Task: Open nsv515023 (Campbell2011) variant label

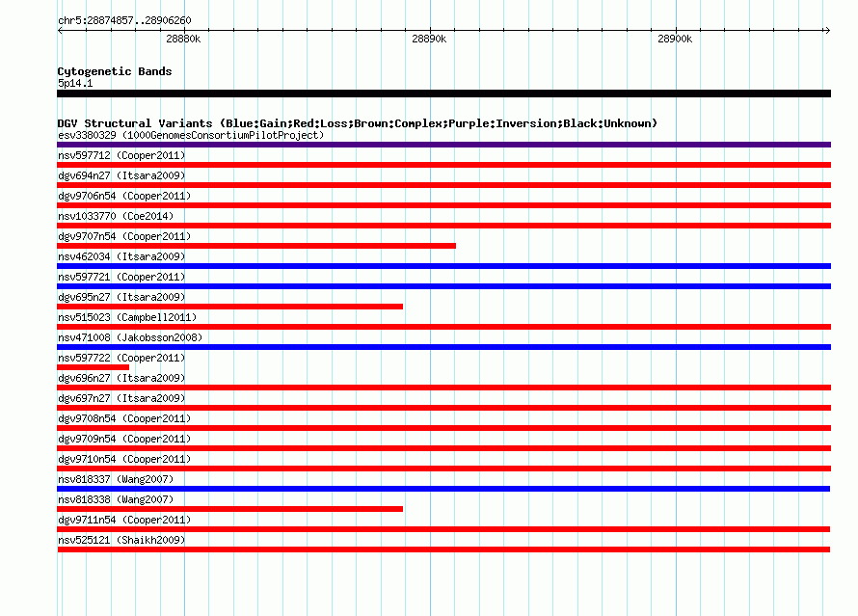Action: click(x=127, y=317)
